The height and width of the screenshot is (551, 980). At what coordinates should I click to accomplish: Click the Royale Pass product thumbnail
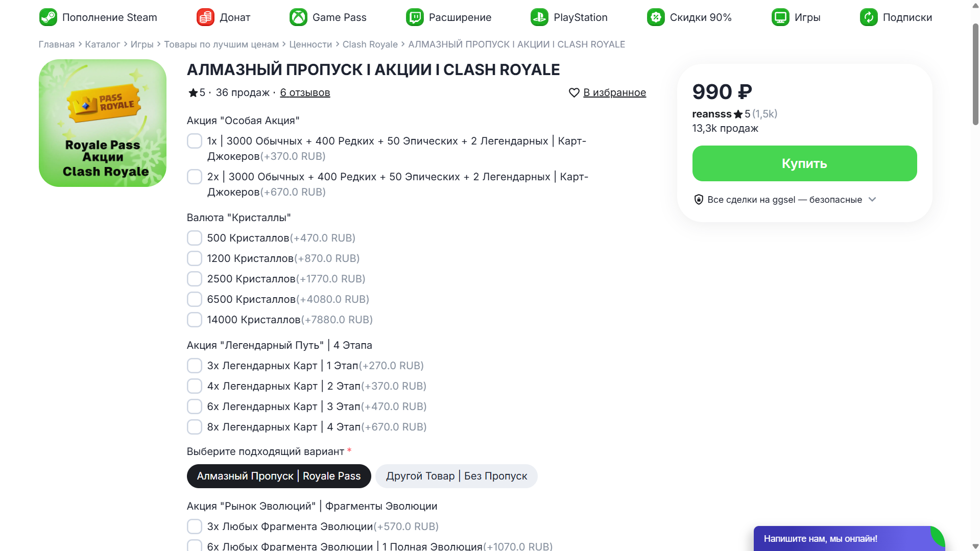[x=103, y=123]
